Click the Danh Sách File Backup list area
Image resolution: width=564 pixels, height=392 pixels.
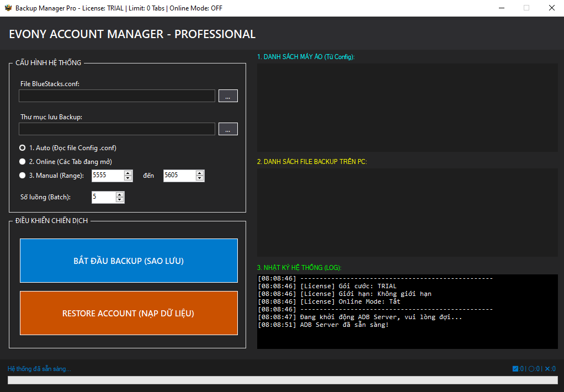coord(407,213)
